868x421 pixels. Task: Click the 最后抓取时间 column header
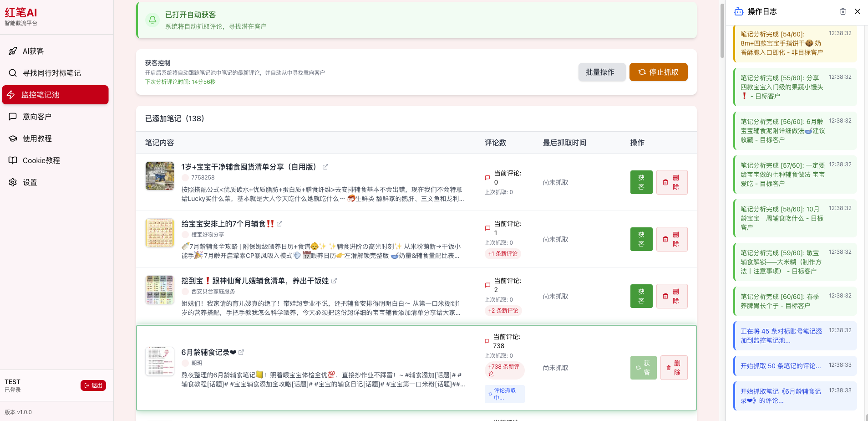(564, 143)
